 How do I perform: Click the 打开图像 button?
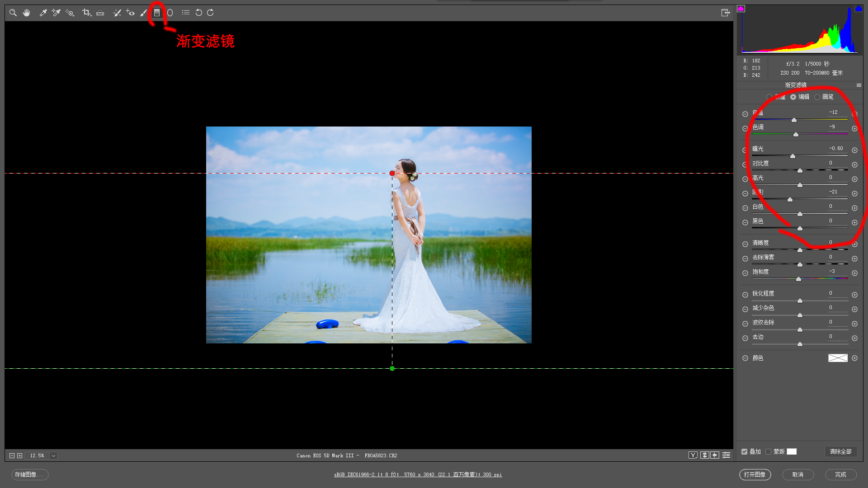pyautogui.click(x=755, y=474)
